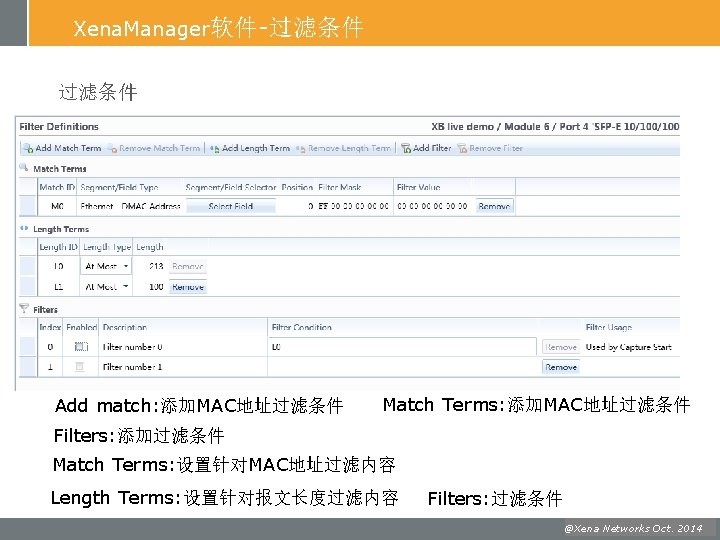The width and height of the screenshot is (720, 540).
Task: Click the Filter Condition field containing L0
Action: click(402, 347)
